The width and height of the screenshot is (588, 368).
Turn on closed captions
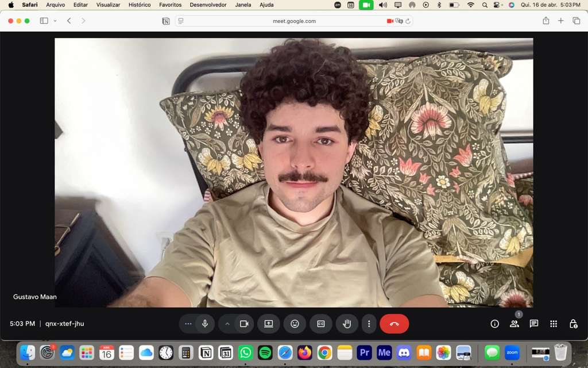click(321, 324)
